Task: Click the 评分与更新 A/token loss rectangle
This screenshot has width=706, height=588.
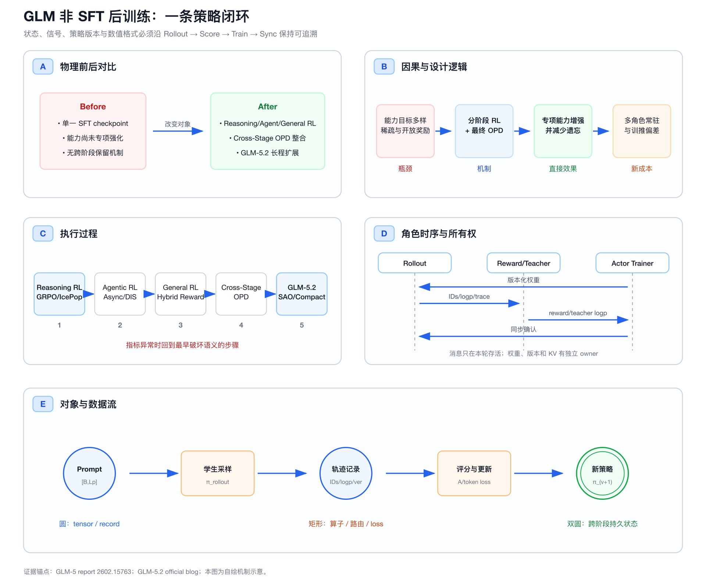Action: [474, 473]
